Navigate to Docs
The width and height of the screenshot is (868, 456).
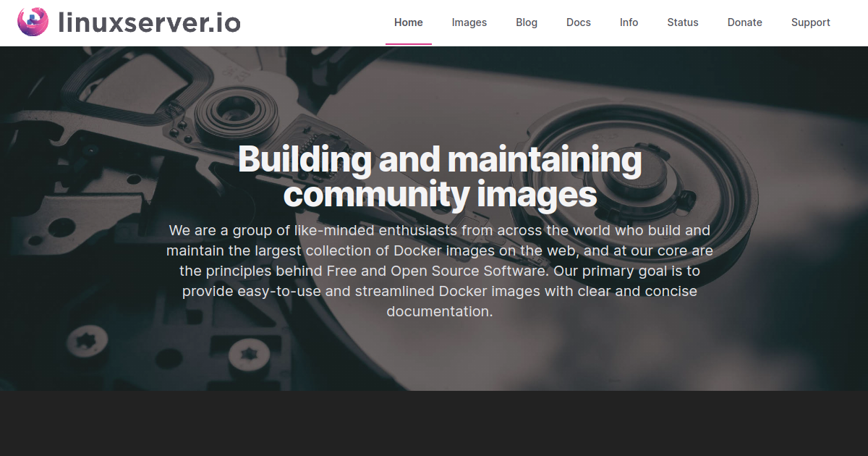coord(579,22)
